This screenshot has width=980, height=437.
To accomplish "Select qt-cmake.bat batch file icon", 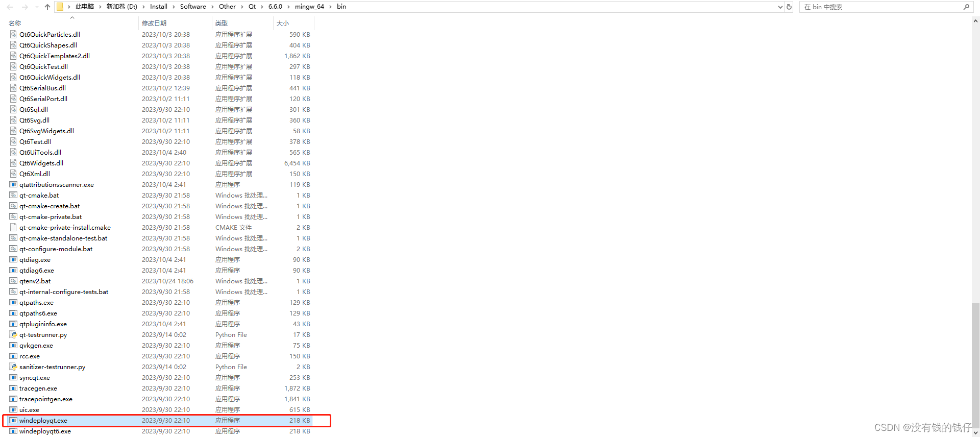I will pos(13,195).
